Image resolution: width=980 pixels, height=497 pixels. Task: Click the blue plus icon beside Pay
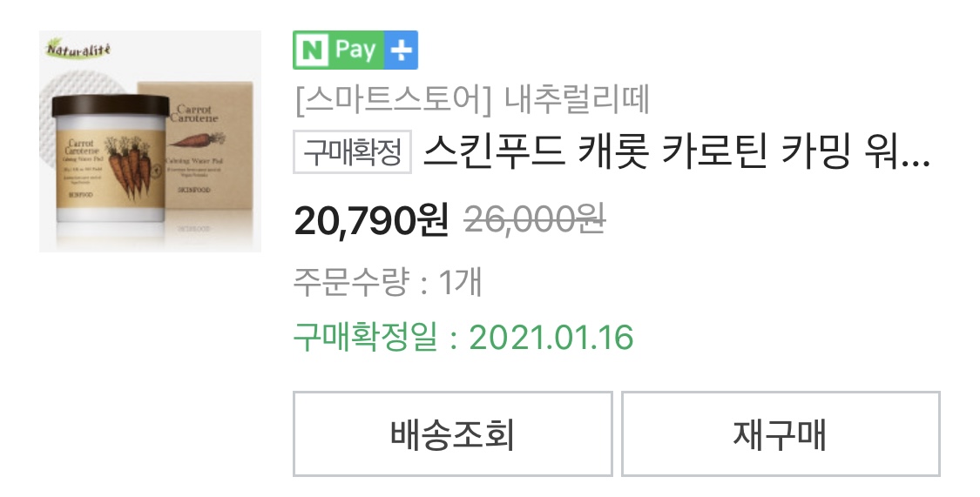point(401,50)
